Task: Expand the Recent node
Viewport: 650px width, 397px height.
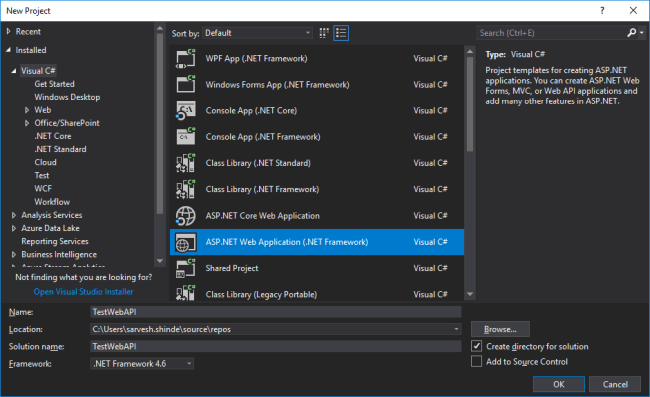Action: point(9,31)
